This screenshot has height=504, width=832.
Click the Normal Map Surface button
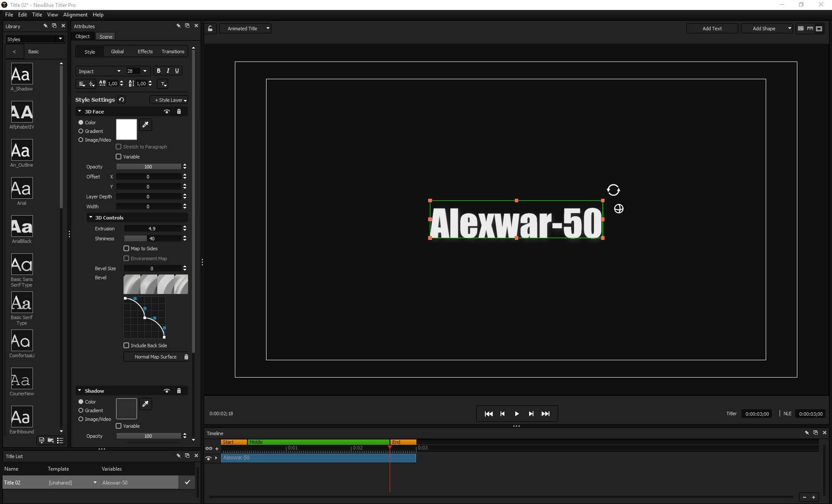pyautogui.click(x=155, y=357)
